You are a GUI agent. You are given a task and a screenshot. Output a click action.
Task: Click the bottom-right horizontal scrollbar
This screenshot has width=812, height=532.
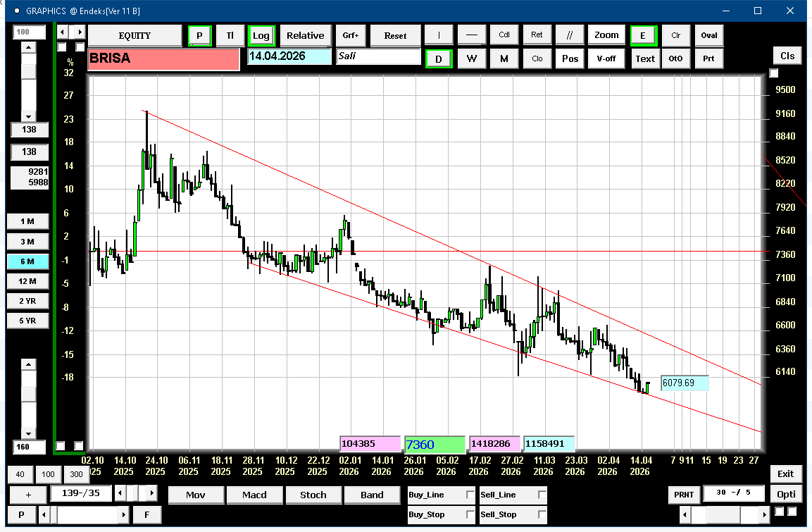coord(724,515)
